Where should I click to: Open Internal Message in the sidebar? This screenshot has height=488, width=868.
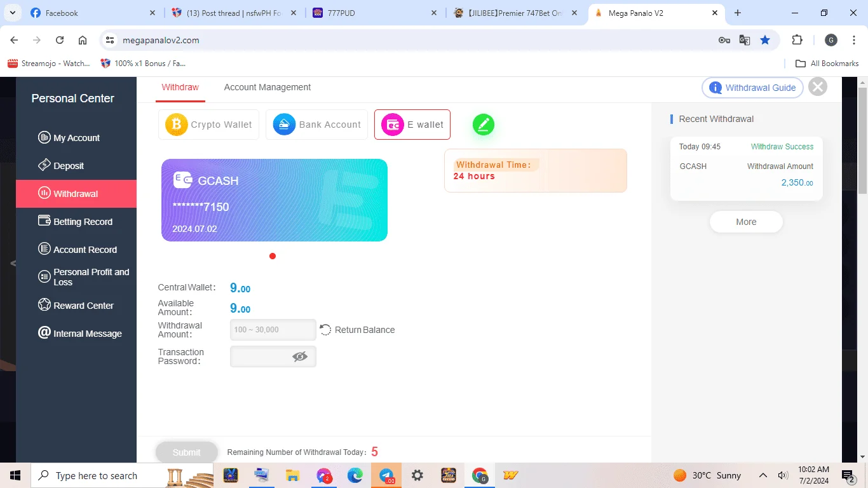[x=76, y=334]
